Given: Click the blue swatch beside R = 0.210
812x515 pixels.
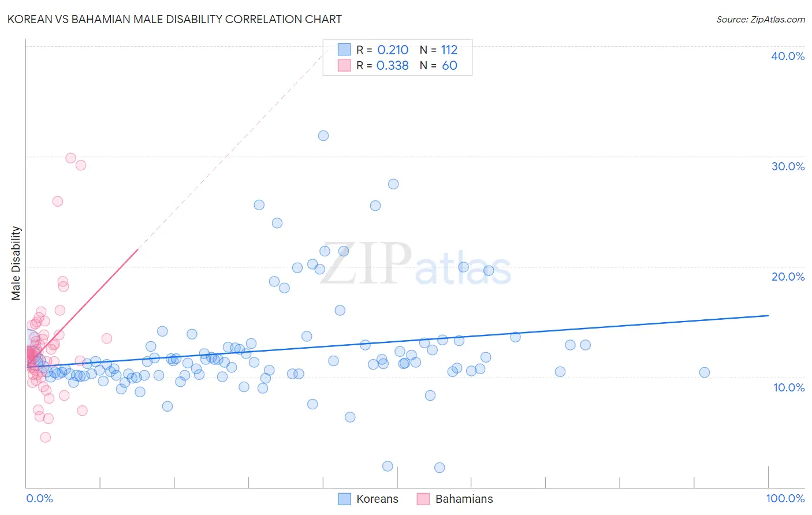Looking at the screenshot, I should point(344,50).
